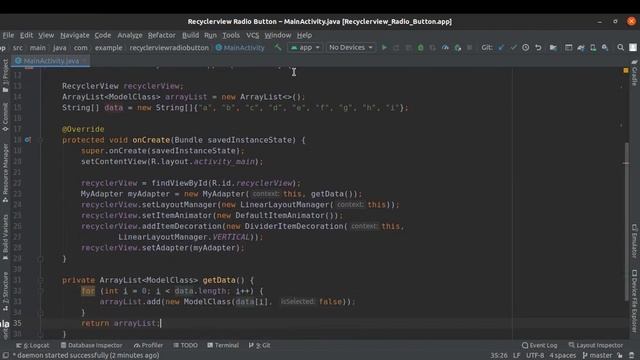
Task: Click the Attach Debugger to Android Process icon
Action: click(458, 48)
